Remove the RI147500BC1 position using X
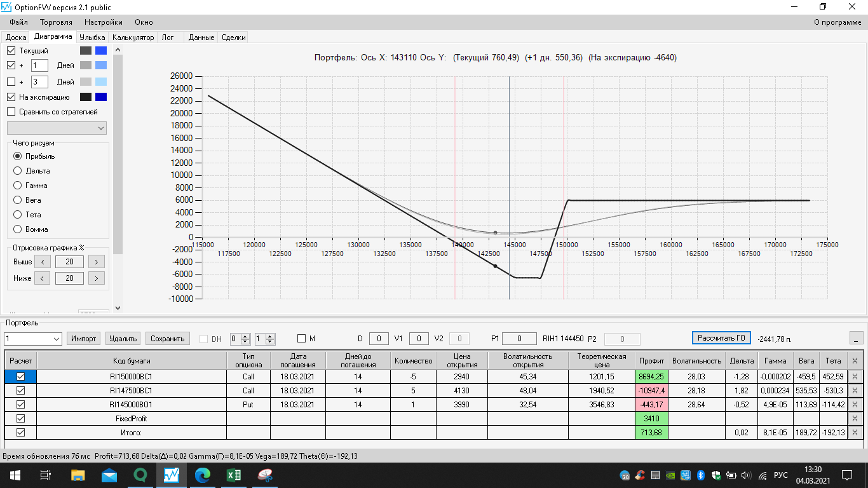The height and width of the screenshot is (488, 868). click(855, 390)
